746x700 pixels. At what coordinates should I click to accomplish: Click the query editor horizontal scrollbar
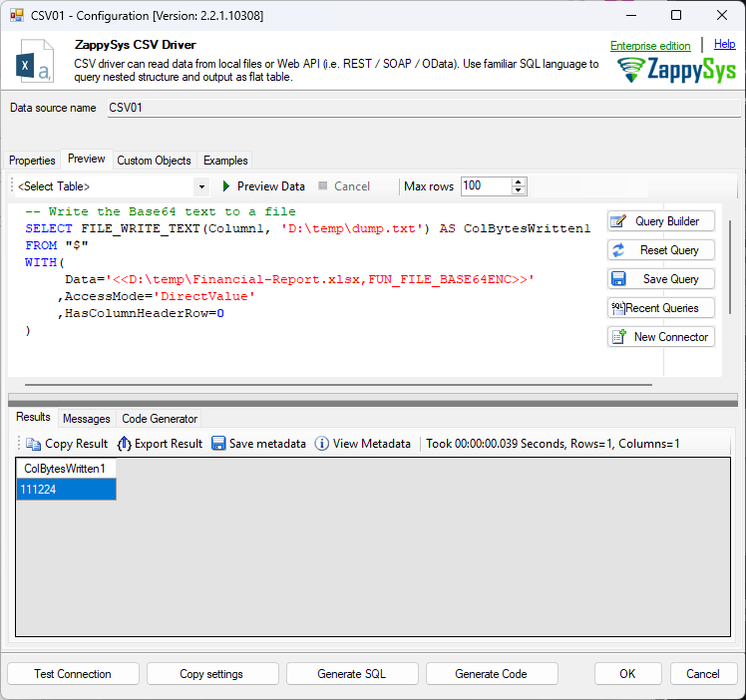(338, 384)
